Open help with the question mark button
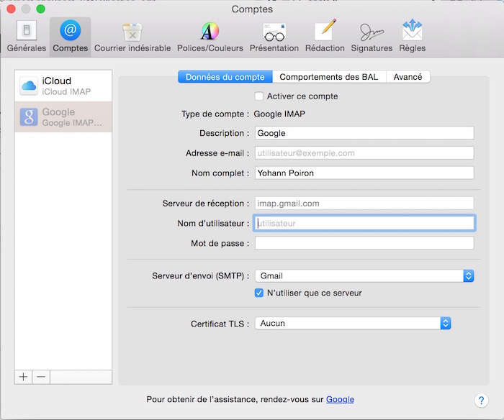504x420 pixels. point(481,400)
